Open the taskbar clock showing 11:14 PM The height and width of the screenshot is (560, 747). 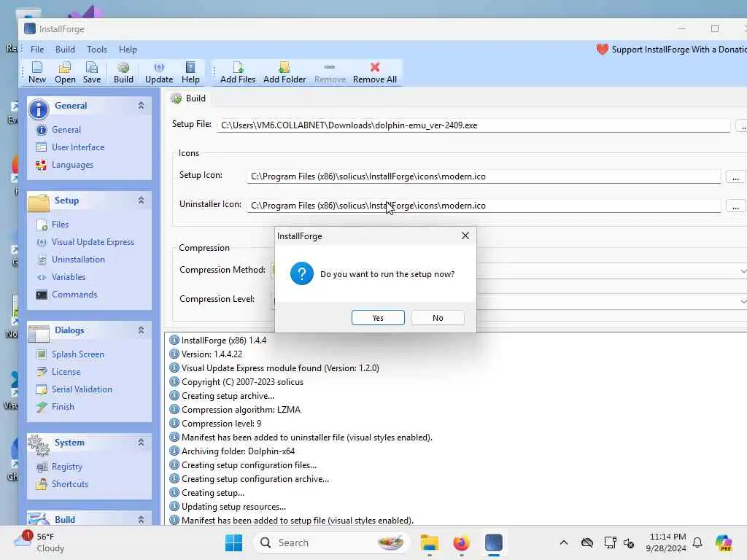666,542
